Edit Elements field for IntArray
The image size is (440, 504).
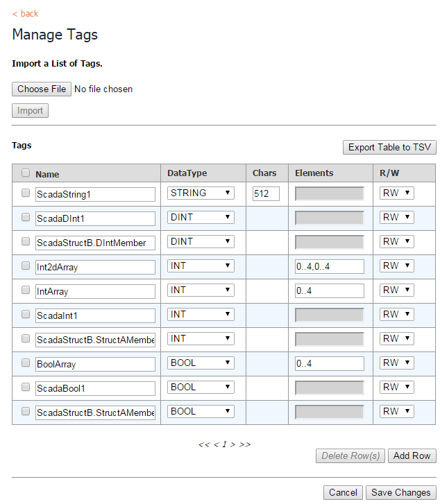tap(330, 291)
